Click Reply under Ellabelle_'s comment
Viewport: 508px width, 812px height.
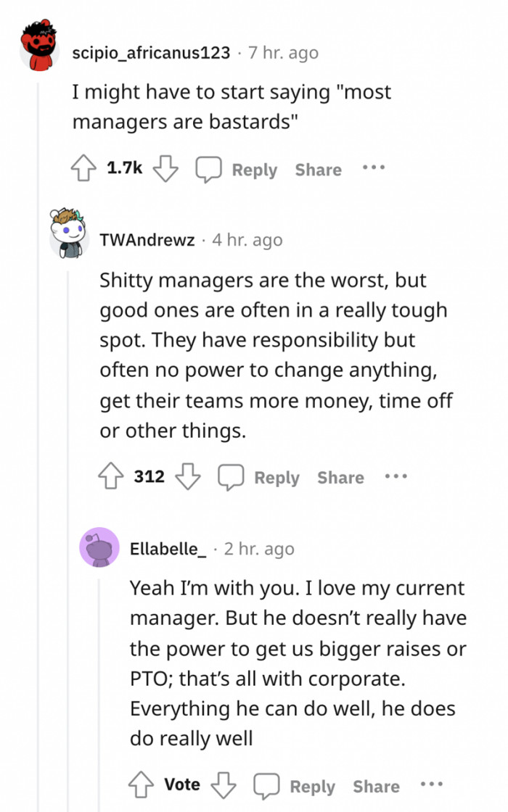(x=313, y=785)
